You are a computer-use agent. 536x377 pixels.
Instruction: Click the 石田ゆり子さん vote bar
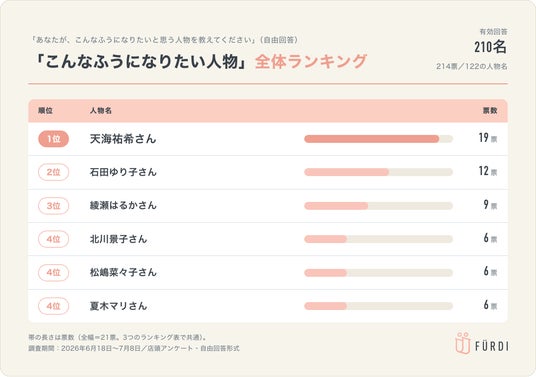(x=378, y=172)
